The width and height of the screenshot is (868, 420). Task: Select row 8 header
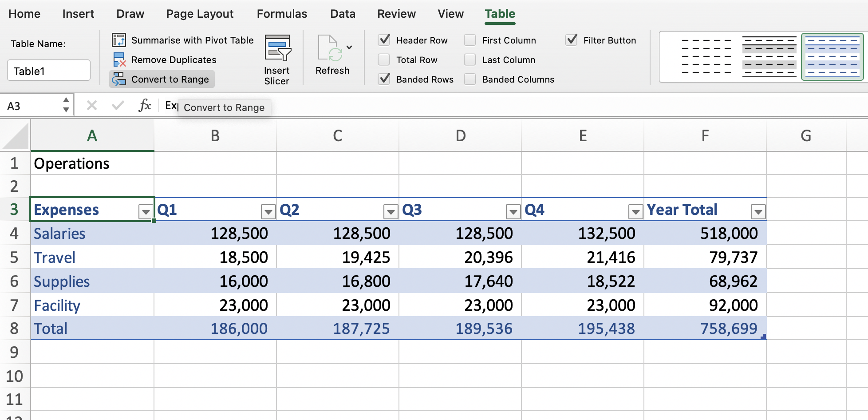pos(15,329)
